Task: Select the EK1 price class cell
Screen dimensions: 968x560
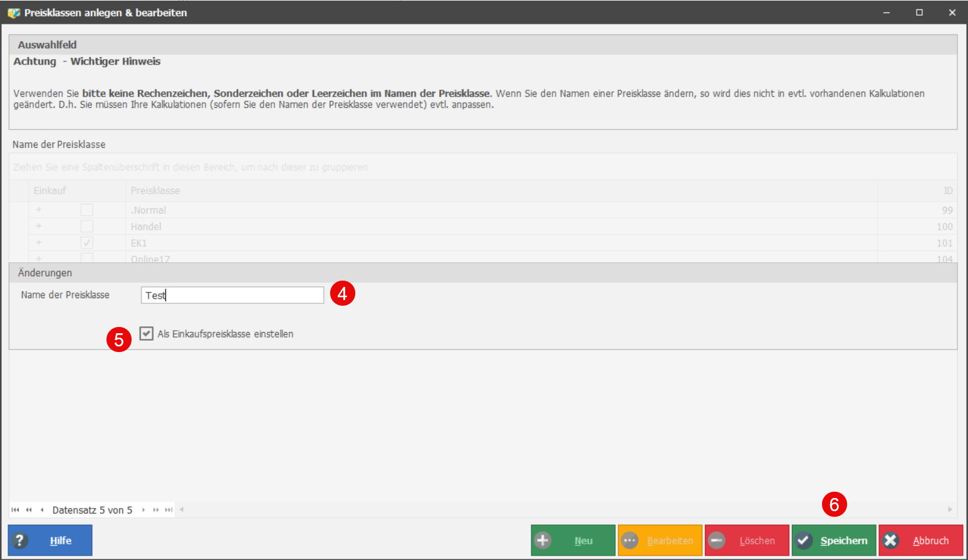Action: point(501,242)
